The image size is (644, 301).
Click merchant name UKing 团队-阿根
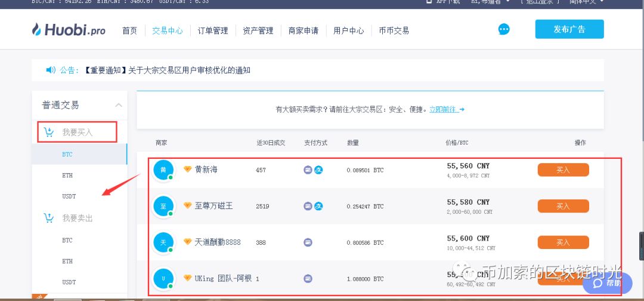tap(222, 278)
